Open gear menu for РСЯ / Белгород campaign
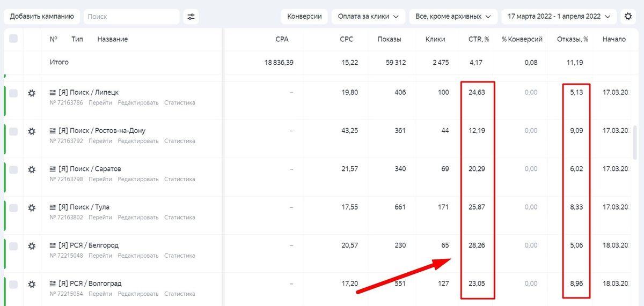Image resolution: width=644 pixels, height=306 pixels. point(32,246)
